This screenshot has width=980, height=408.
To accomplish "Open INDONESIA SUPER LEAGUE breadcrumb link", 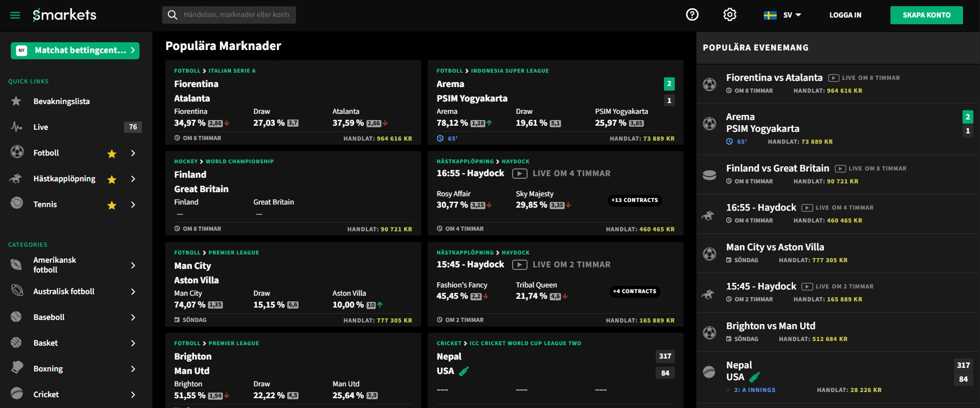I will click(x=510, y=71).
